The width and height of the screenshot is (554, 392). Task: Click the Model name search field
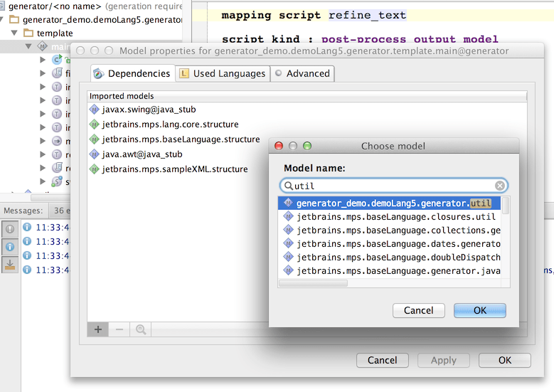(393, 186)
